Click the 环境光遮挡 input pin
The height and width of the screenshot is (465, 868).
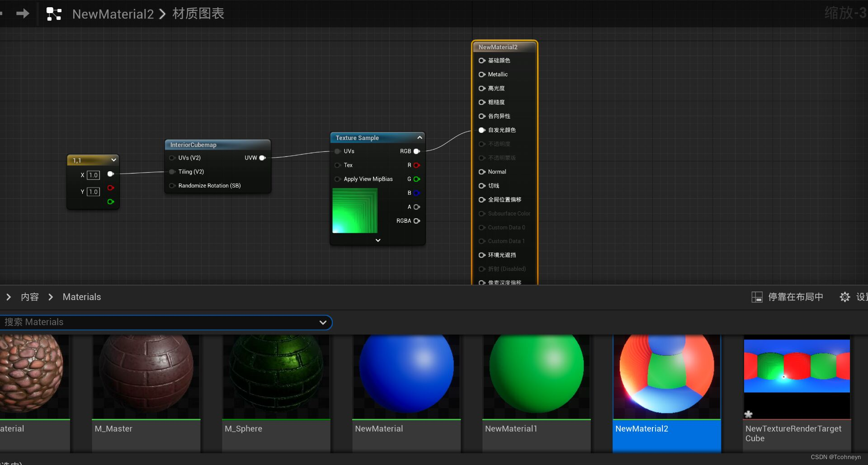click(x=482, y=255)
